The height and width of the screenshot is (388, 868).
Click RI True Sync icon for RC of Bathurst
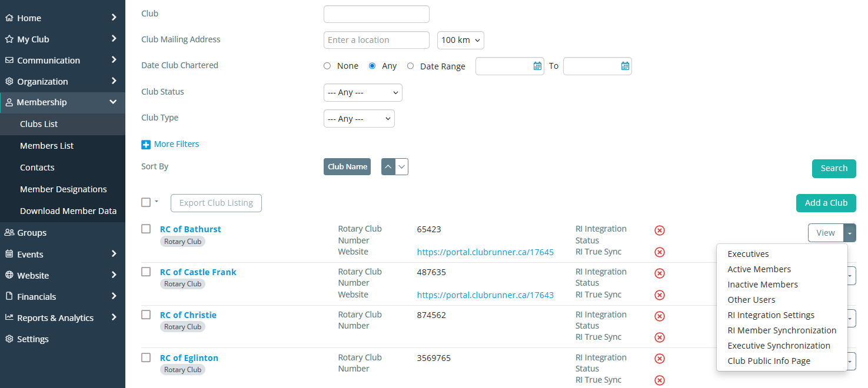coord(660,252)
